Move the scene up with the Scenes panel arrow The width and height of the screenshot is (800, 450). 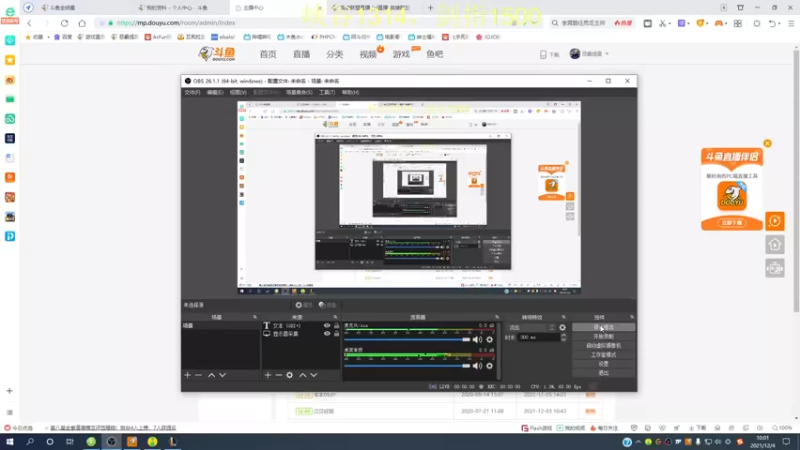point(211,375)
